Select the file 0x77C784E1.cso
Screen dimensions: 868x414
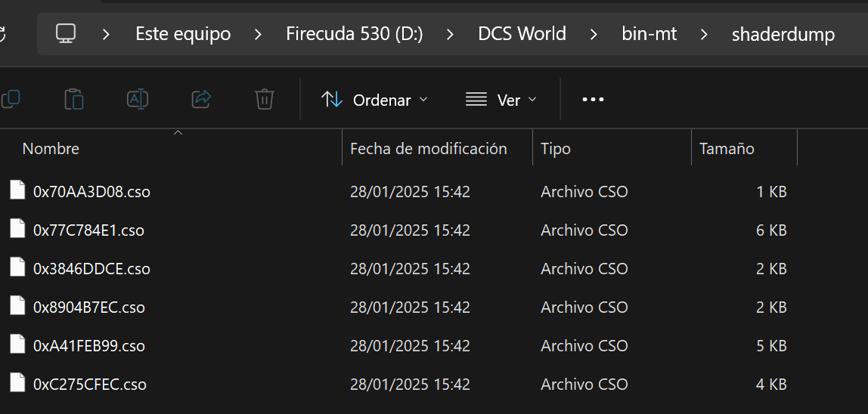click(x=88, y=230)
